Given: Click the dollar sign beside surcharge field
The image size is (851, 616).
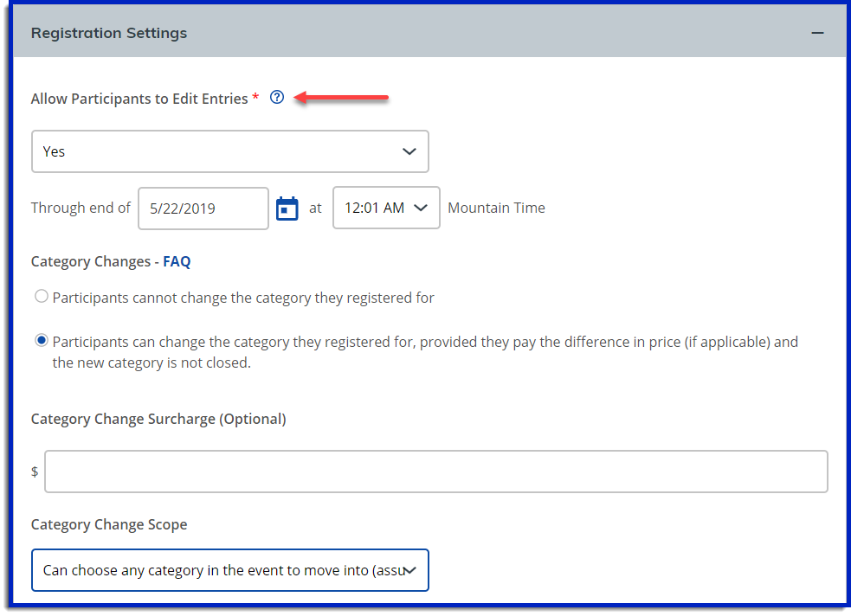Looking at the screenshot, I should coord(35,472).
